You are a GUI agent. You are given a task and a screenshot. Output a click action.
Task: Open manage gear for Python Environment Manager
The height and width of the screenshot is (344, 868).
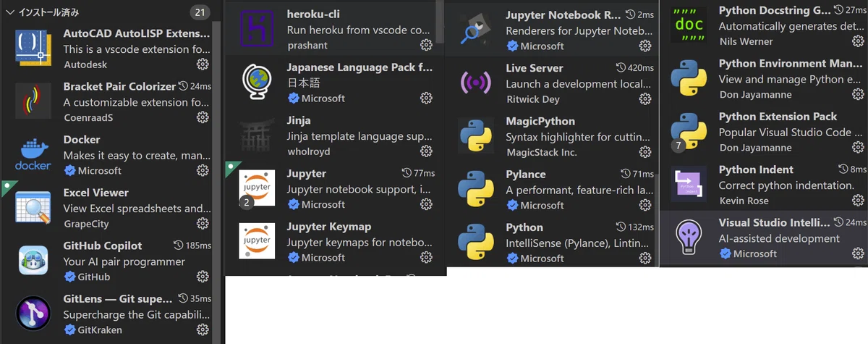[x=858, y=94]
